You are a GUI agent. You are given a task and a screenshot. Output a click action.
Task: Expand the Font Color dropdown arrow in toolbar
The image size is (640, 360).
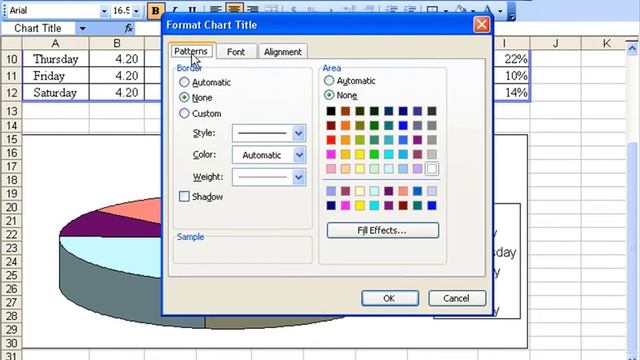pos(500,11)
